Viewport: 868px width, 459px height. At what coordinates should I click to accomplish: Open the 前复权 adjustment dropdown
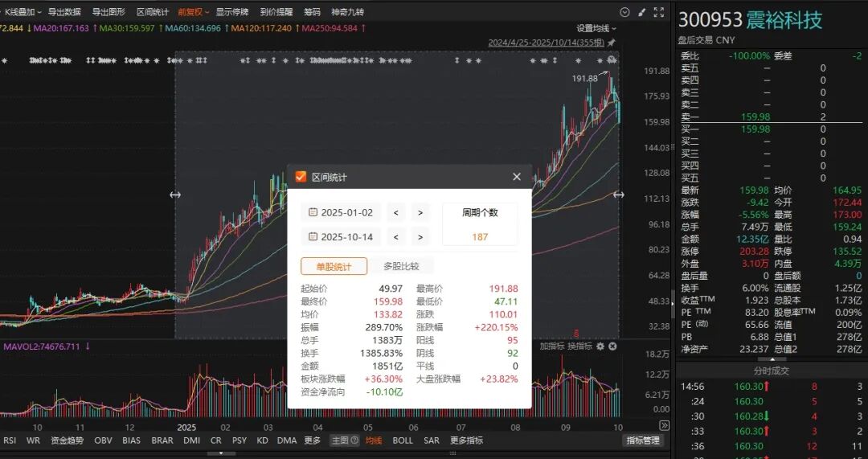click(x=193, y=11)
